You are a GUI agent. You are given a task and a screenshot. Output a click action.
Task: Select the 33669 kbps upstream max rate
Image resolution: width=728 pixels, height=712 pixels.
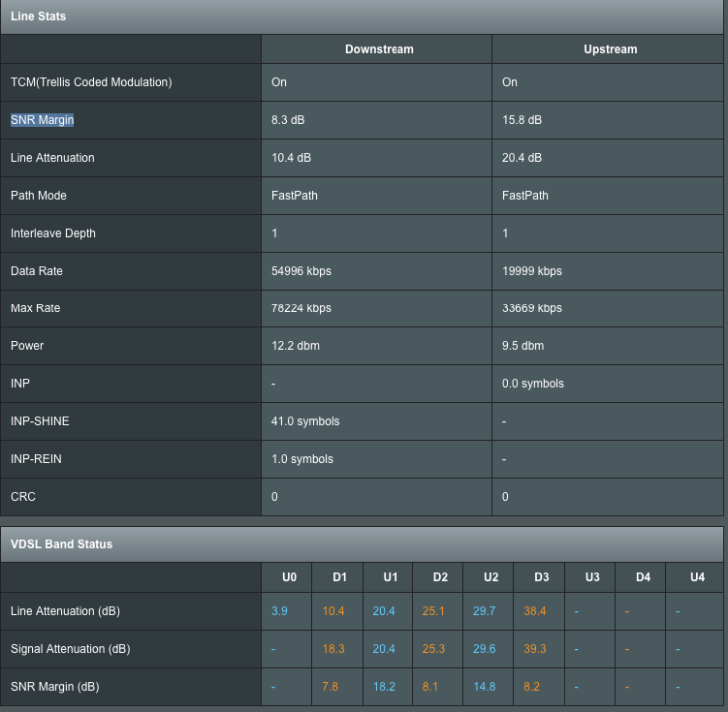[532, 309]
